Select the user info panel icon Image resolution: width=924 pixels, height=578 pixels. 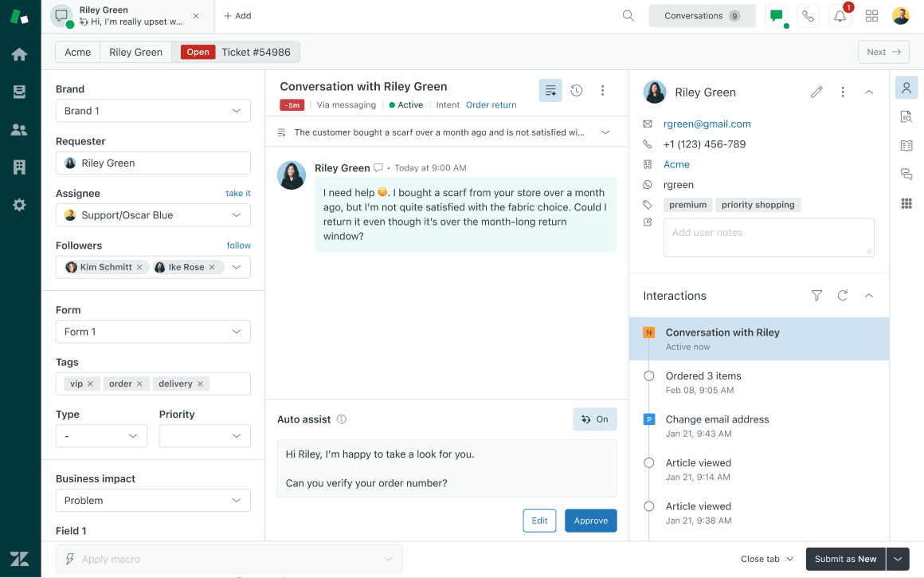tap(906, 88)
